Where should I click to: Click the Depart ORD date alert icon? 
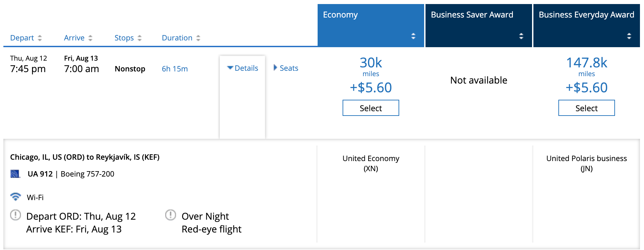point(16,215)
